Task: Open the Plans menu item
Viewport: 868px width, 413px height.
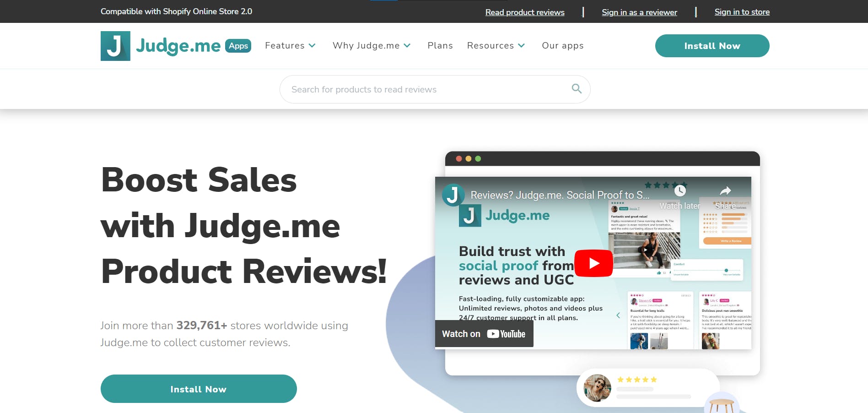Action: [440, 46]
